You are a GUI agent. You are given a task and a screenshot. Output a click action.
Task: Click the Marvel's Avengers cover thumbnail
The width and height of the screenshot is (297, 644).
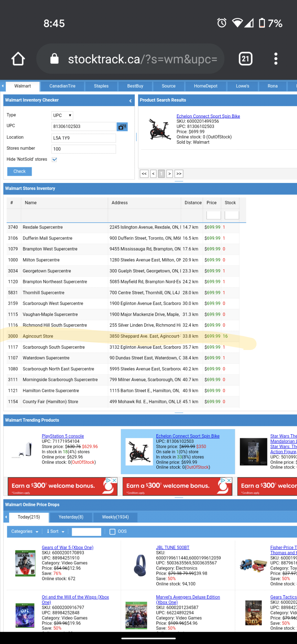(136, 615)
